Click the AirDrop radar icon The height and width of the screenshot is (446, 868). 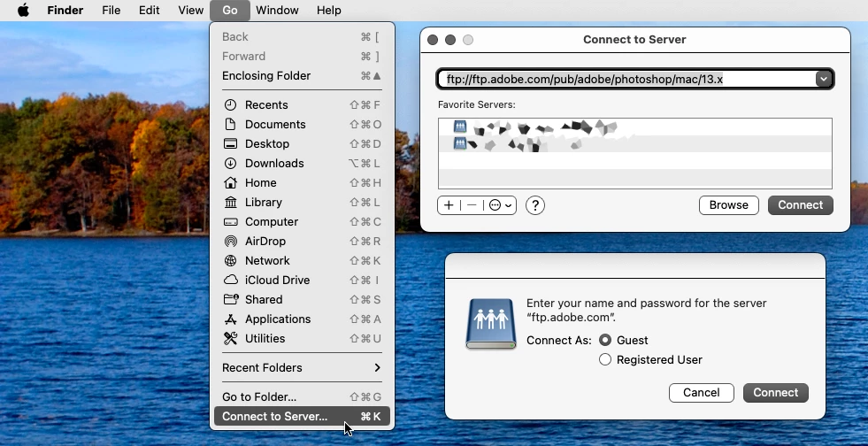(x=230, y=242)
